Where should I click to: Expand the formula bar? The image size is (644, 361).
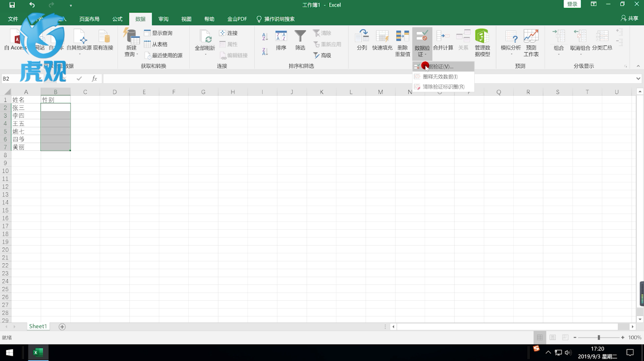(638, 79)
